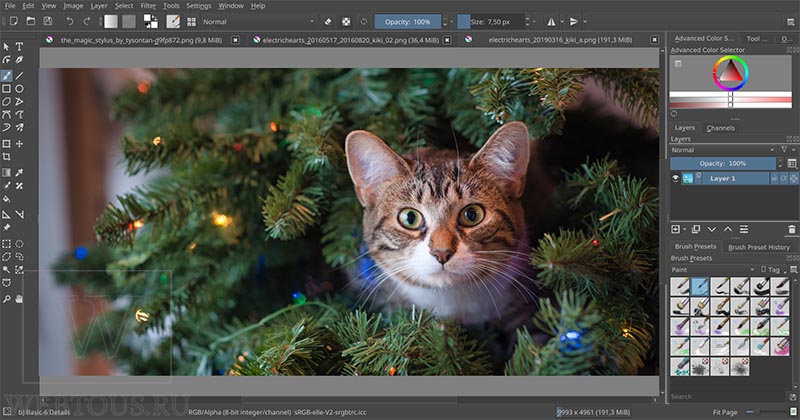Adjust the Layer Opacity slider

pyautogui.click(x=723, y=163)
